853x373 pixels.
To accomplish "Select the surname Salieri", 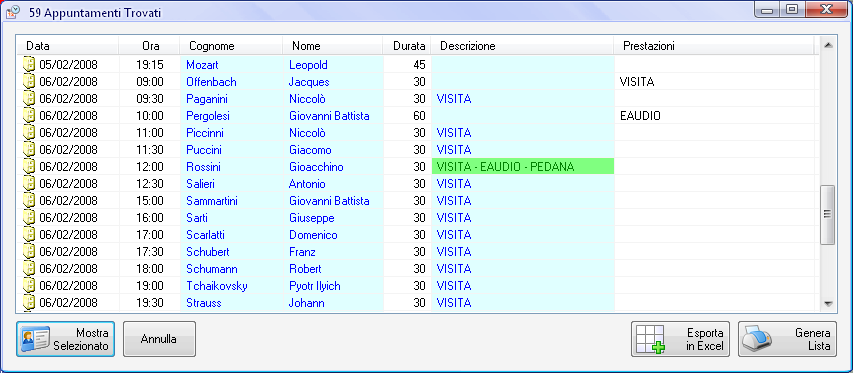I will click(x=201, y=184).
